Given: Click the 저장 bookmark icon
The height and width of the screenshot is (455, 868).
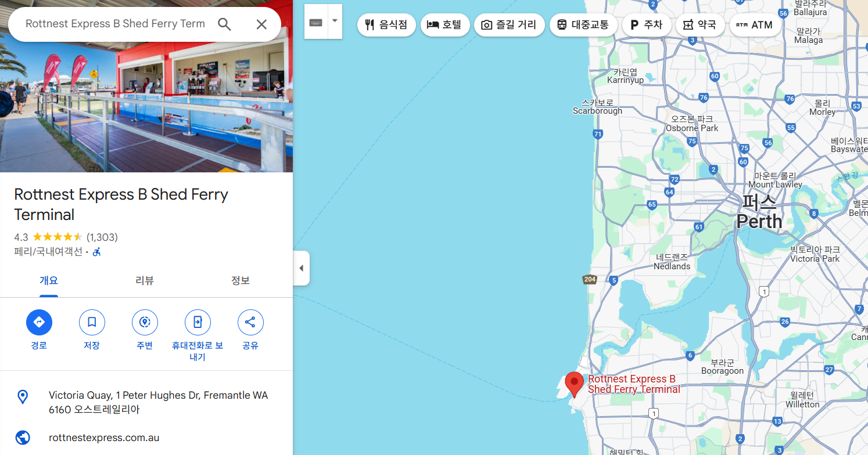Looking at the screenshot, I should point(92,322).
